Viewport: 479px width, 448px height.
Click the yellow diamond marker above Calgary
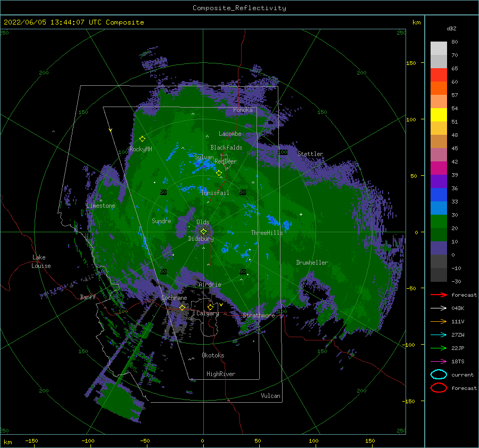(x=210, y=307)
